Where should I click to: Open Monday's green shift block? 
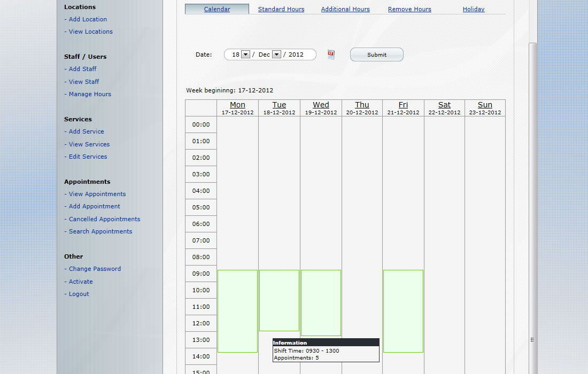click(237, 311)
